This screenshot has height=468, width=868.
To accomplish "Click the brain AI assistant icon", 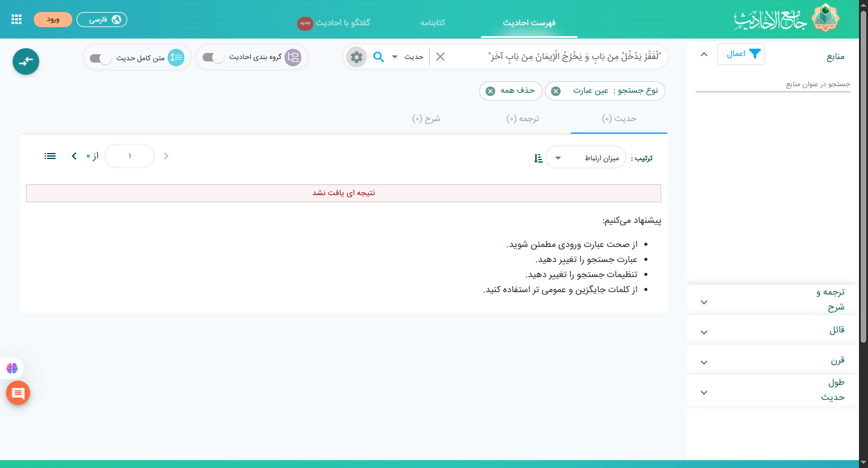I will coord(12,368).
